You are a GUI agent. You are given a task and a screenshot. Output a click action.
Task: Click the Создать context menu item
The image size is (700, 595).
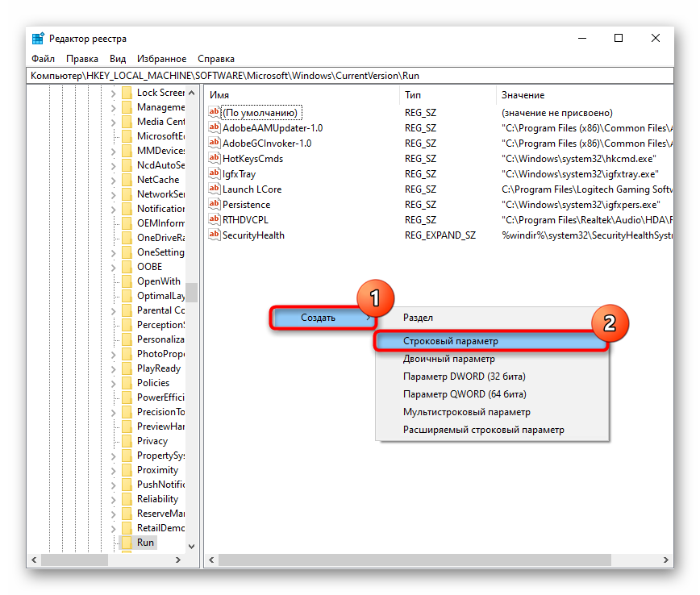click(x=318, y=318)
